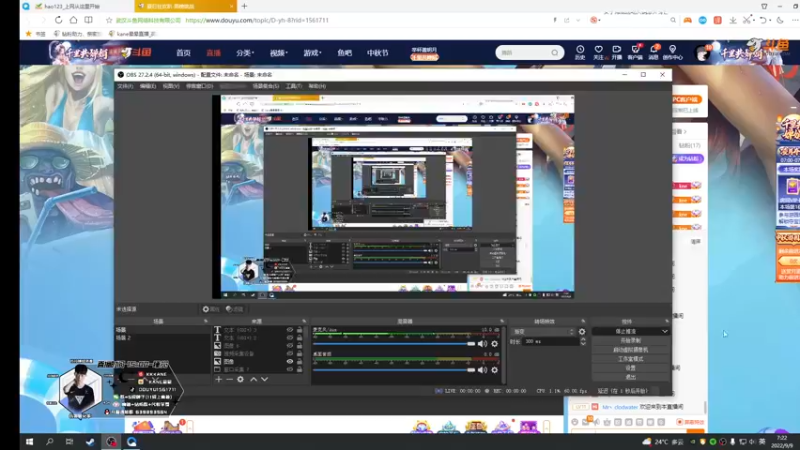Adjust microphone volume slider
The width and height of the screenshot is (800, 450).
coord(394,344)
